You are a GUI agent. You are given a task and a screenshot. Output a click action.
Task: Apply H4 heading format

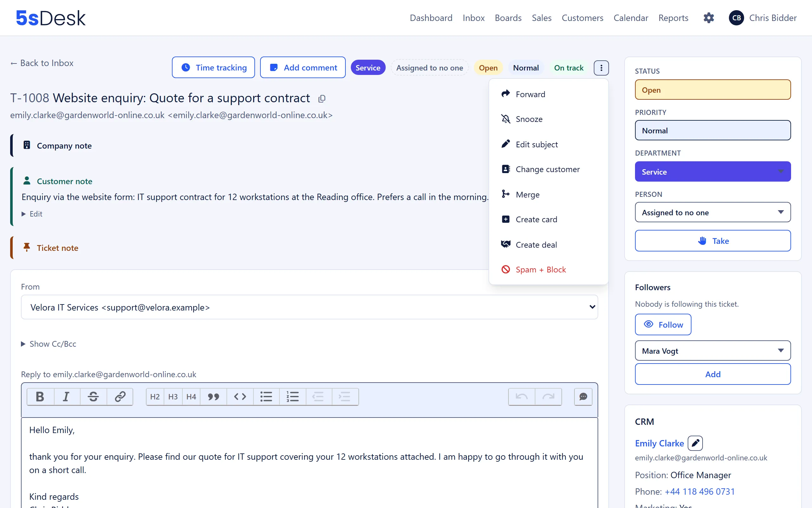(x=191, y=397)
